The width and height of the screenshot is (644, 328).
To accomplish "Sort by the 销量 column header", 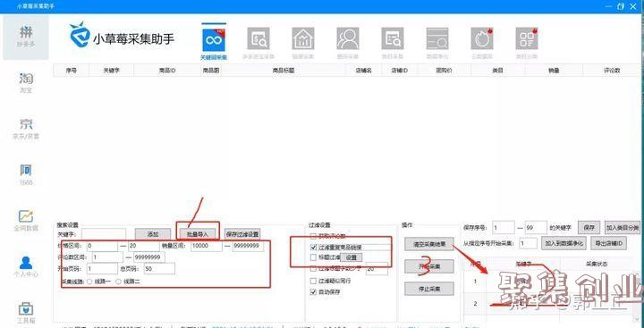I will (554, 71).
